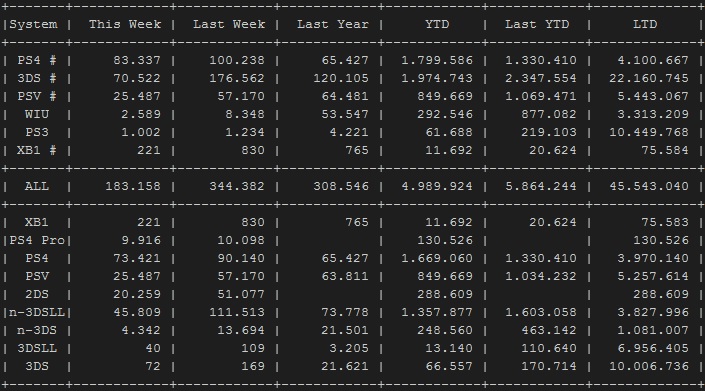Click WIU YTD value 292.546

[x=445, y=114]
